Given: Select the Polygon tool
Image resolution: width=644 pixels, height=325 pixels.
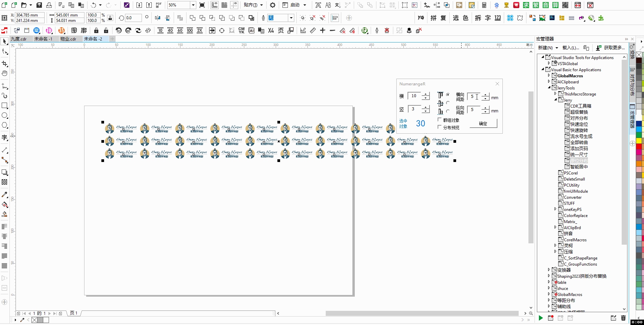Looking at the screenshot, I should pos(5,125).
